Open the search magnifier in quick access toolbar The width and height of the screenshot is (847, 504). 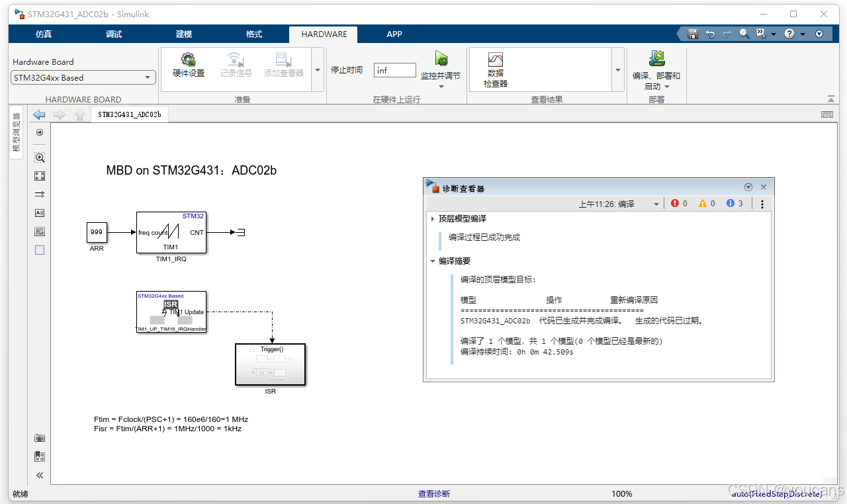744,34
